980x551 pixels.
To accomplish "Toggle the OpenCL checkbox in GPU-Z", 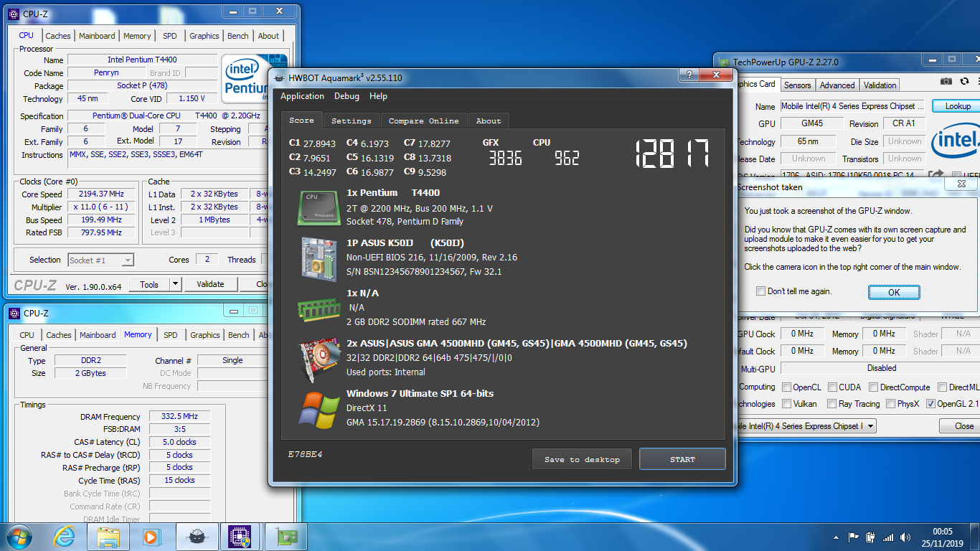I will [787, 387].
